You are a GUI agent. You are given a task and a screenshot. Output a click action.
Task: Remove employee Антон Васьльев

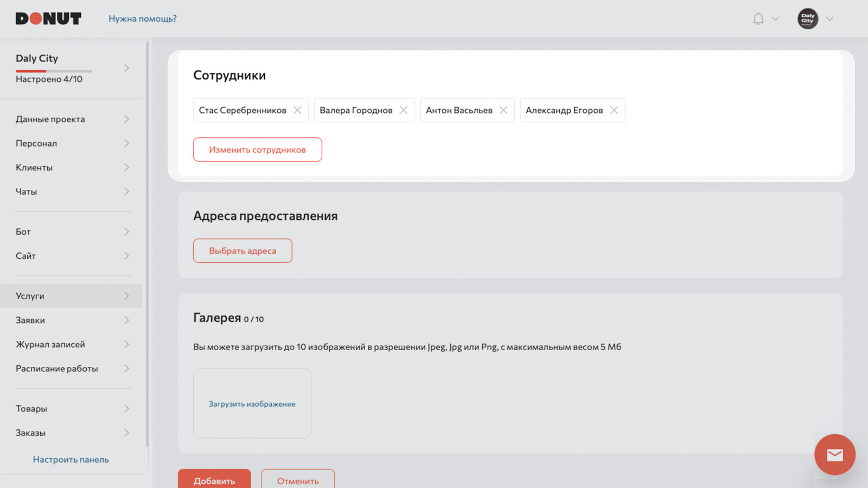[x=503, y=110]
